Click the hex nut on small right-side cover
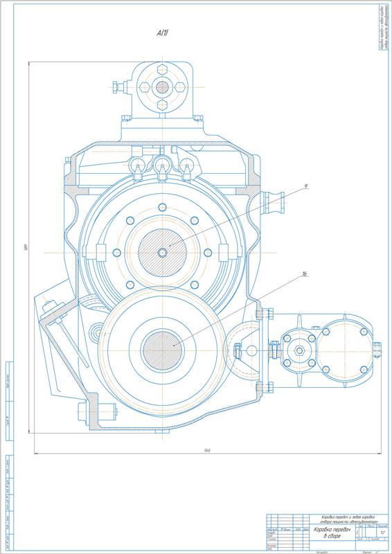Screen dimensions: 392x554 (x=299, y=350)
